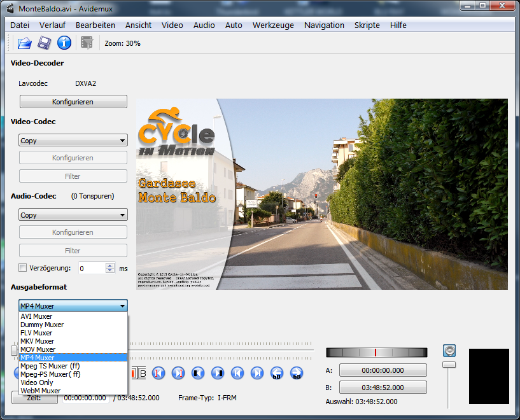Image resolution: width=520 pixels, height=420 pixels.
Task: Click the Save video floppy disk icon
Action: tap(45, 43)
